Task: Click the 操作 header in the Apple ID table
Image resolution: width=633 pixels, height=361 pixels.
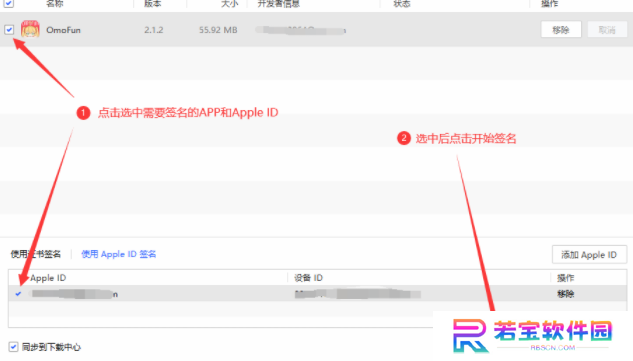Action: pyautogui.click(x=566, y=278)
